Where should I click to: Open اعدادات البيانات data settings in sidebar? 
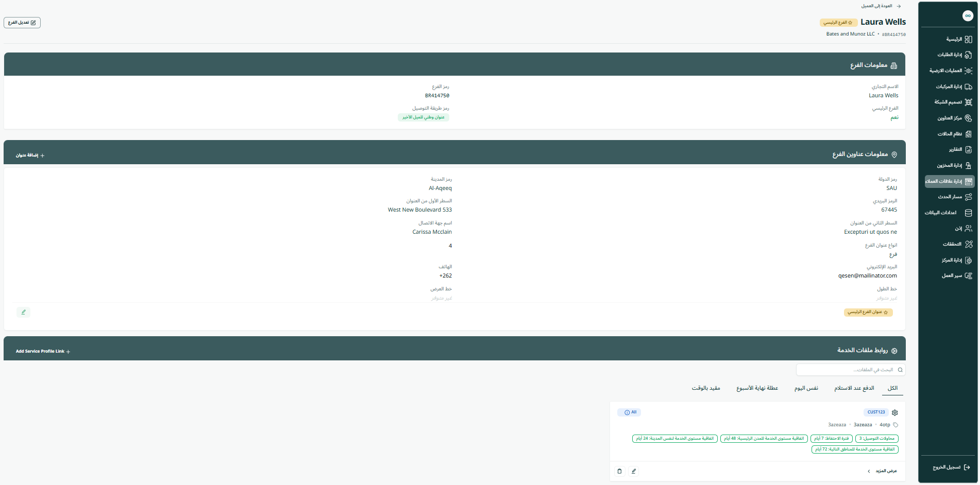click(949, 213)
